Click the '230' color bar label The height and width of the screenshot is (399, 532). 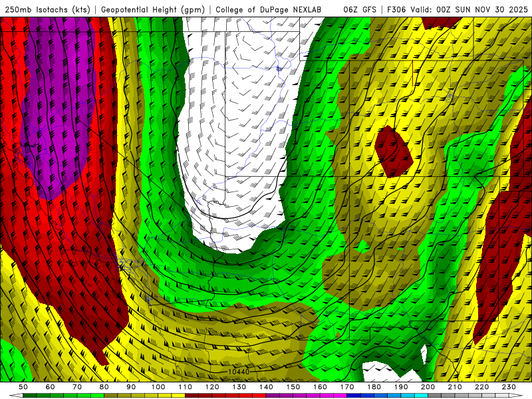509,387
